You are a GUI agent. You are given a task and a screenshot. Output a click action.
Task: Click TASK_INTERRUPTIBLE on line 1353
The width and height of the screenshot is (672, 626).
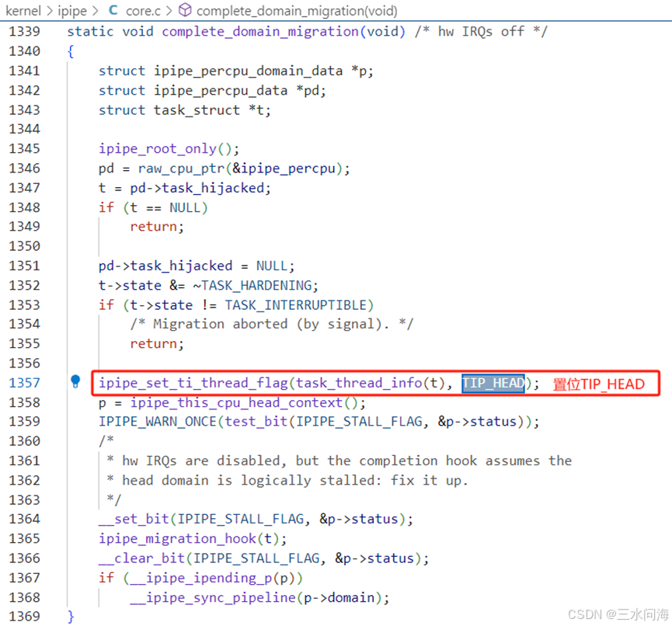click(296, 305)
